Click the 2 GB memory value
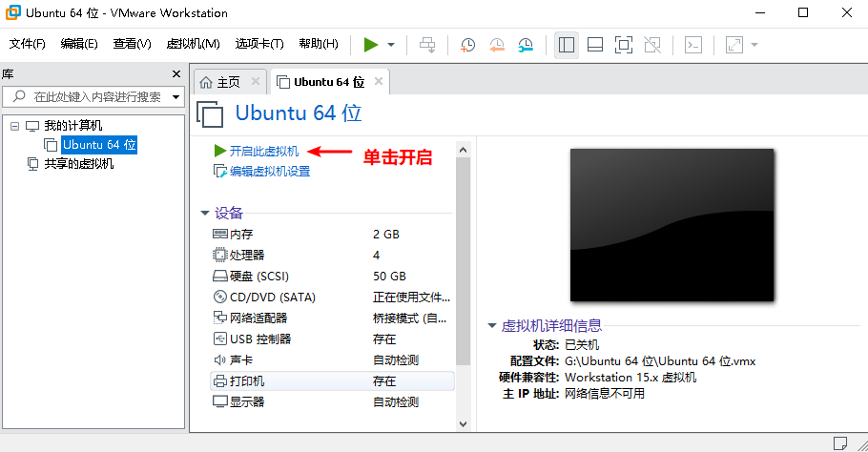This screenshot has height=452, width=868. [386, 234]
